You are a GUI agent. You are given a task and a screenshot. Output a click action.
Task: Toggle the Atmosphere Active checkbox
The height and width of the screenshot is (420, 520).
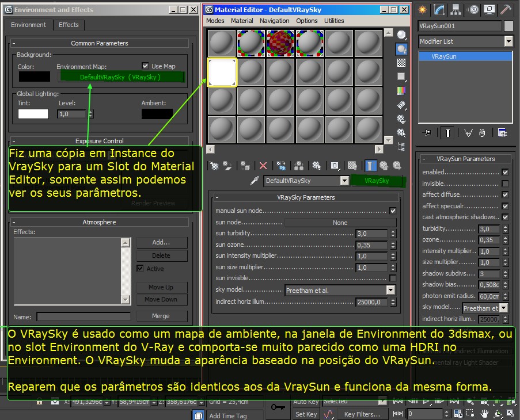tap(141, 268)
